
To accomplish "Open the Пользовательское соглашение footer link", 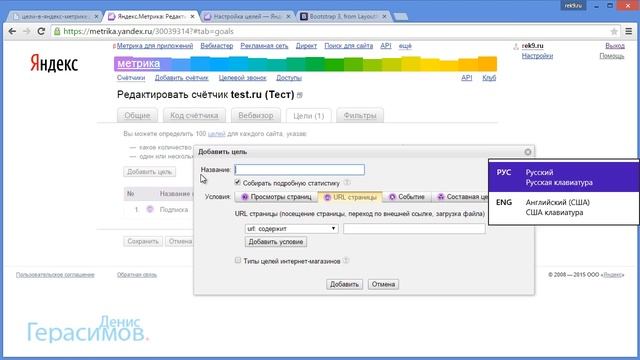I will [x=55, y=275].
